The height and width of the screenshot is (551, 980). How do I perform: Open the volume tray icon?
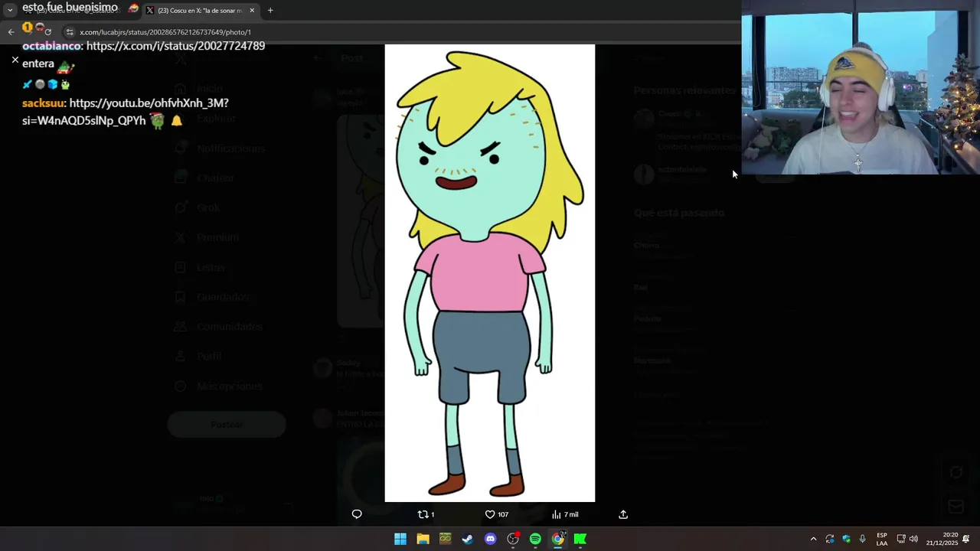(913, 539)
